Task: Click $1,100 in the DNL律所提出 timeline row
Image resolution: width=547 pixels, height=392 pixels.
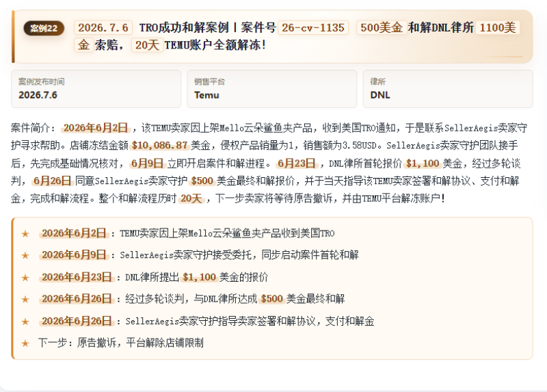Action: [199, 277]
